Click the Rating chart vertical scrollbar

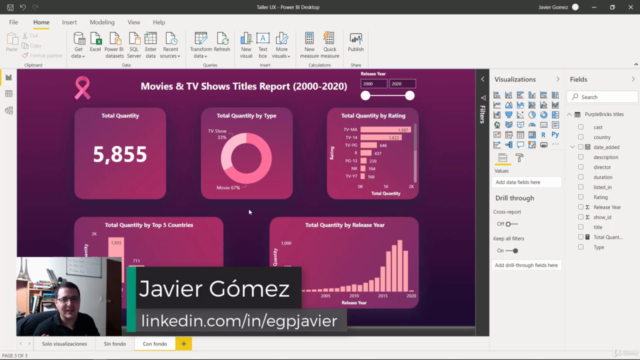point(416,153)
